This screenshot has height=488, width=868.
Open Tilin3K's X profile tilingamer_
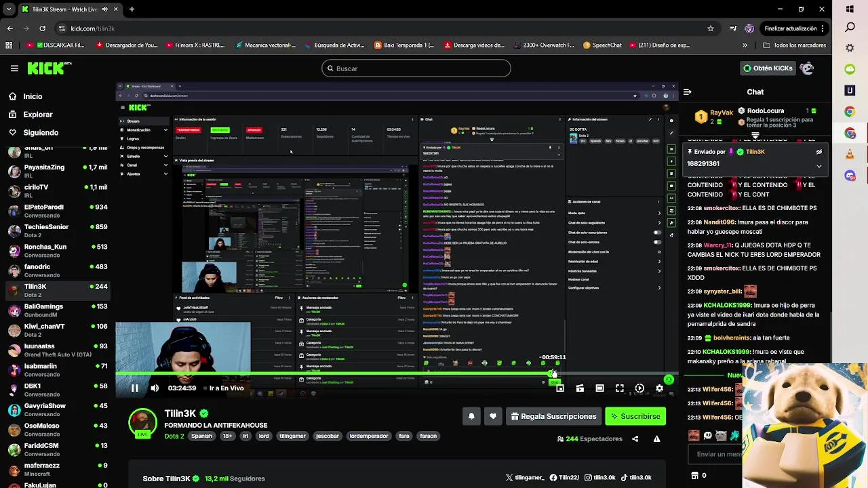(x=525, y=478)
